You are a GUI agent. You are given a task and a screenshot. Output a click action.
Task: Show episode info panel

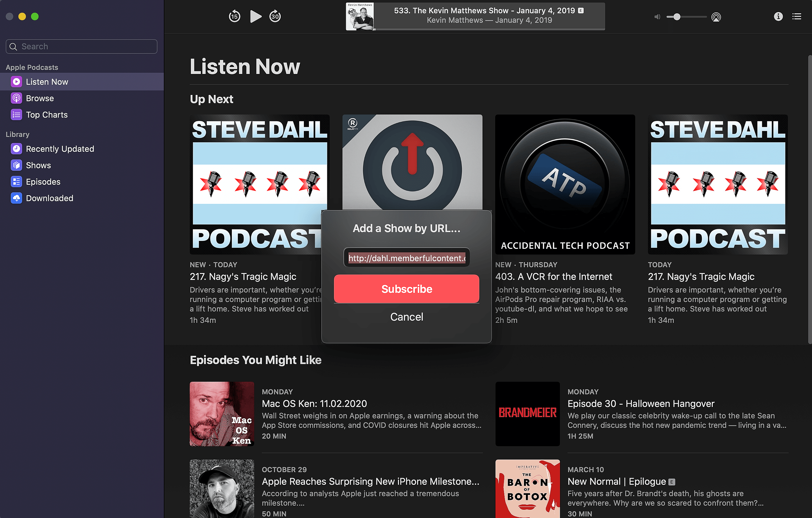click(778, 17)
